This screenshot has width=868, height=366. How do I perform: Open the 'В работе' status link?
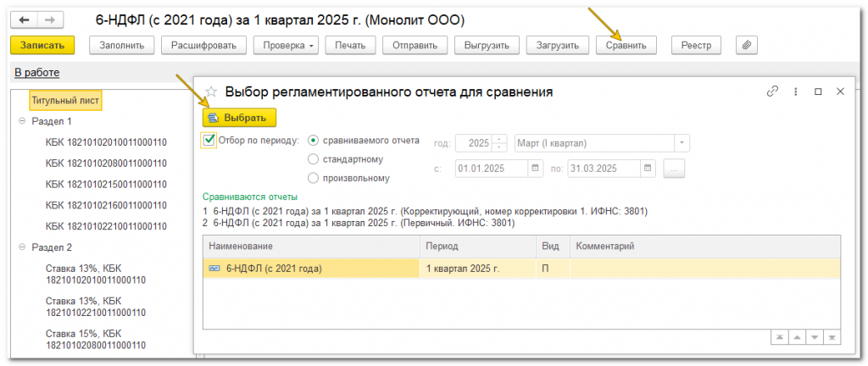(x=36, y=72)
